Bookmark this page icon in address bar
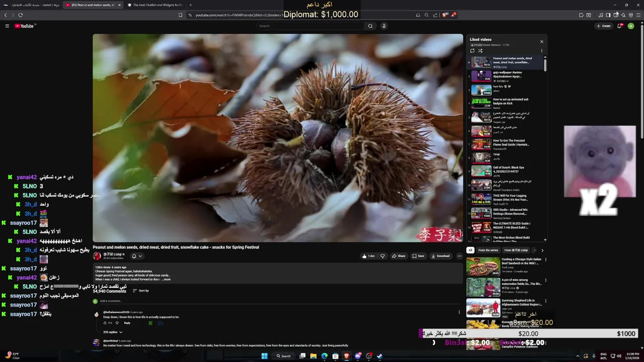This screenshot has width=644, height=362. [180, 15]
